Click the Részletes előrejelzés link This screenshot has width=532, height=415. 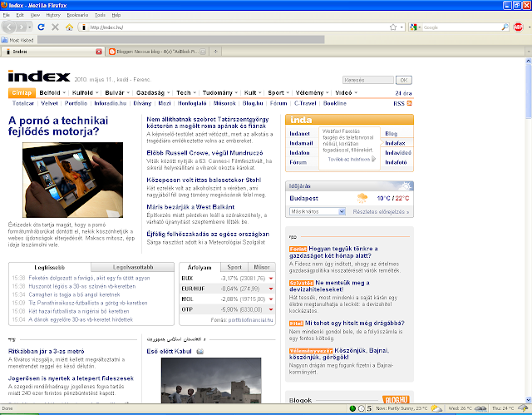(381, 212)
